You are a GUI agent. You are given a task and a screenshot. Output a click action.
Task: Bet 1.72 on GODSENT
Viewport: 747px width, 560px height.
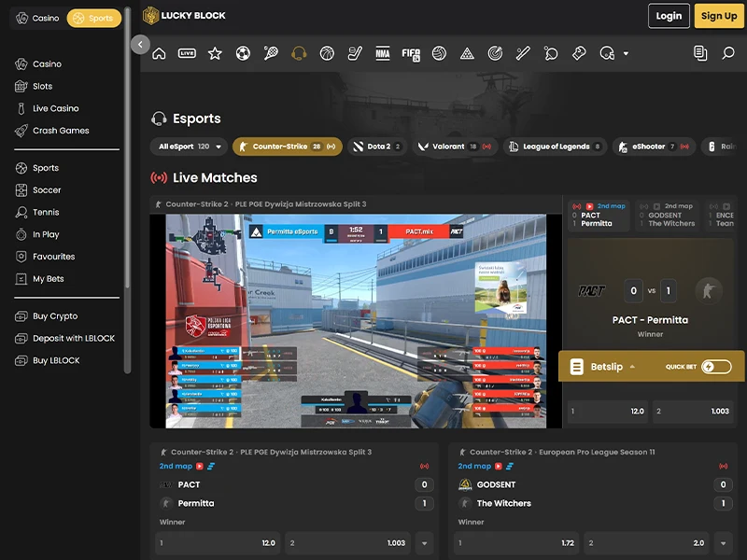516,543
